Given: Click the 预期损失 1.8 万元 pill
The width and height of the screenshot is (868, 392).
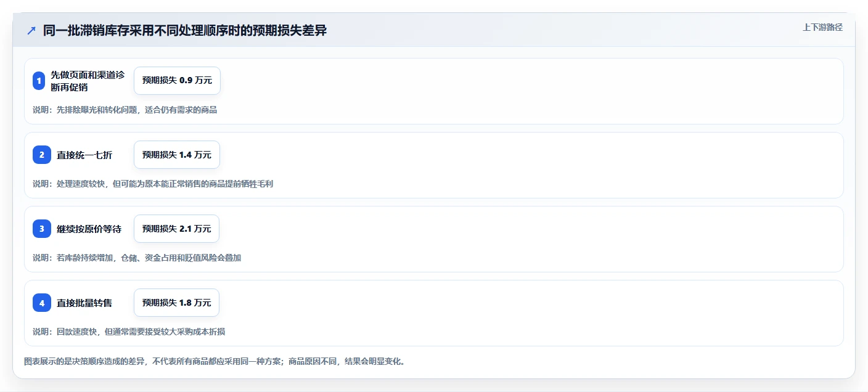Looking at the screenshot, I should pyautogui.click(x=177, y=303).
